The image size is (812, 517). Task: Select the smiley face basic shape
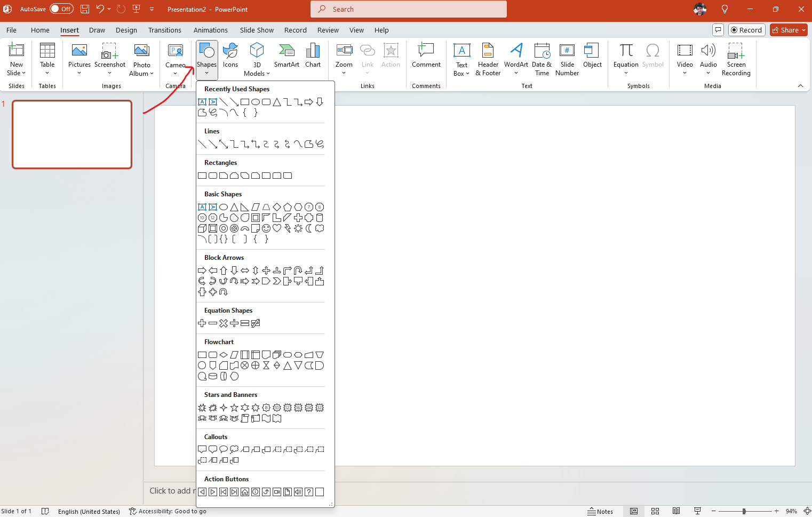(x=266, y=228)
